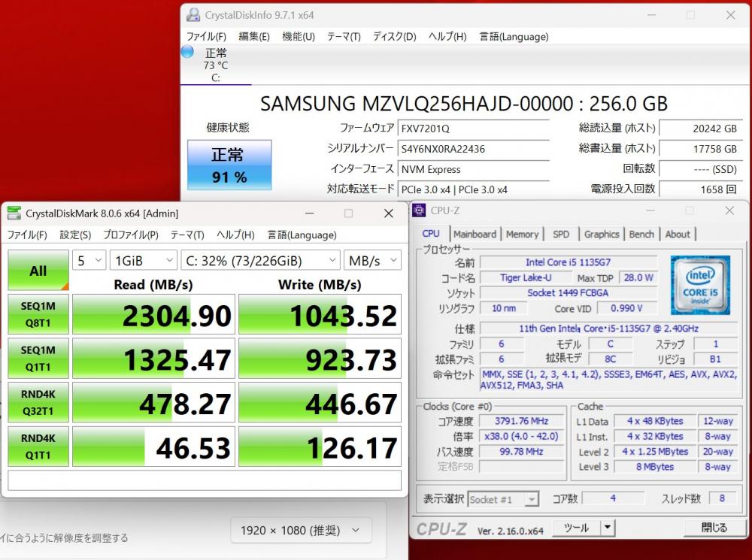Click the total host reads 20242 GB
This screenshot has height=560, width=752.
point(701,128)
